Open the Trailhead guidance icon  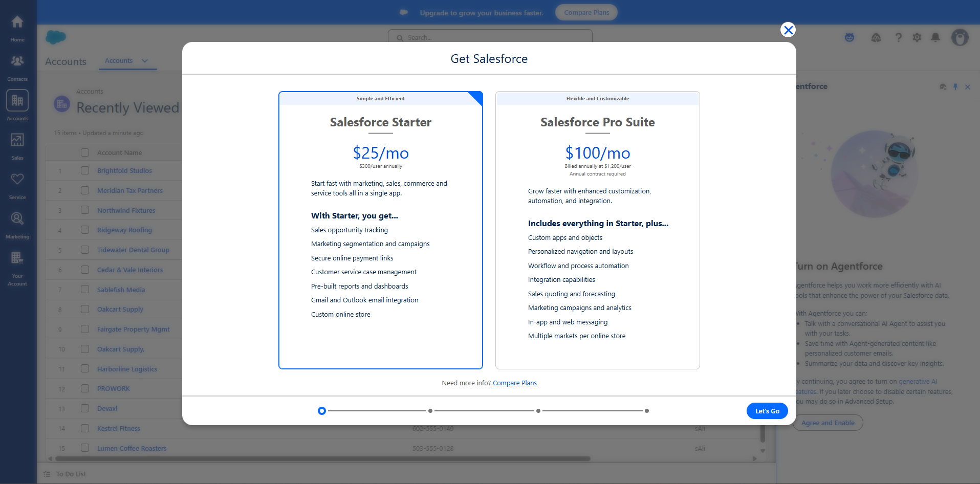click(x=876, y=37)
